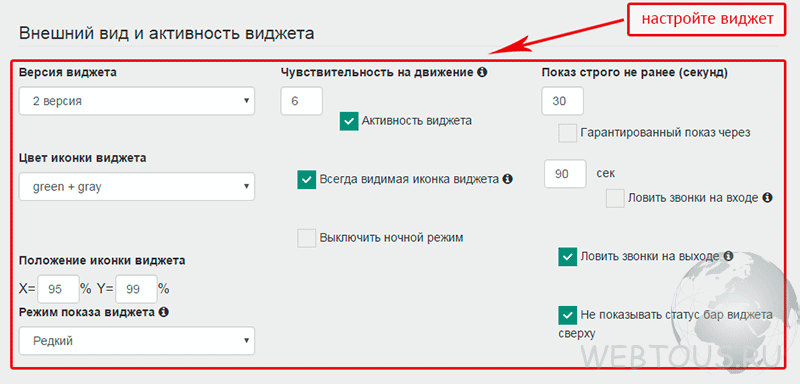Screen dimensions: 800x384
Task: Uncheck Ловить звонки на выходе
Action: [x=568, y=257]
